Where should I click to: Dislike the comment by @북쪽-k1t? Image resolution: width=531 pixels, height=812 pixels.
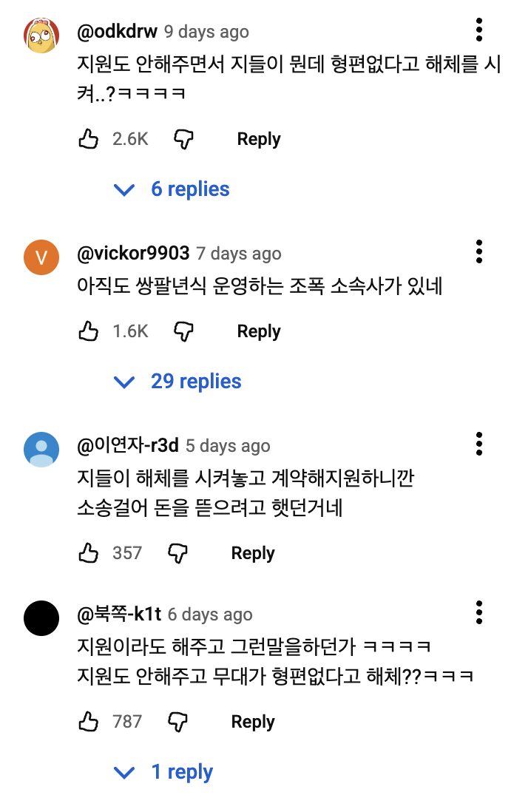tap(177, 721)
